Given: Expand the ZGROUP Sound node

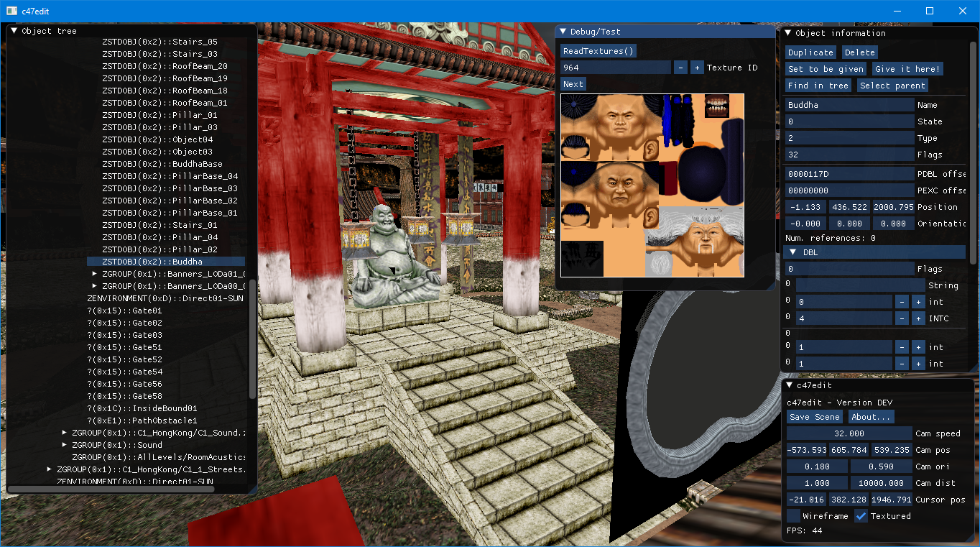Looking at the screenshot, I should [x=64, y=445].
